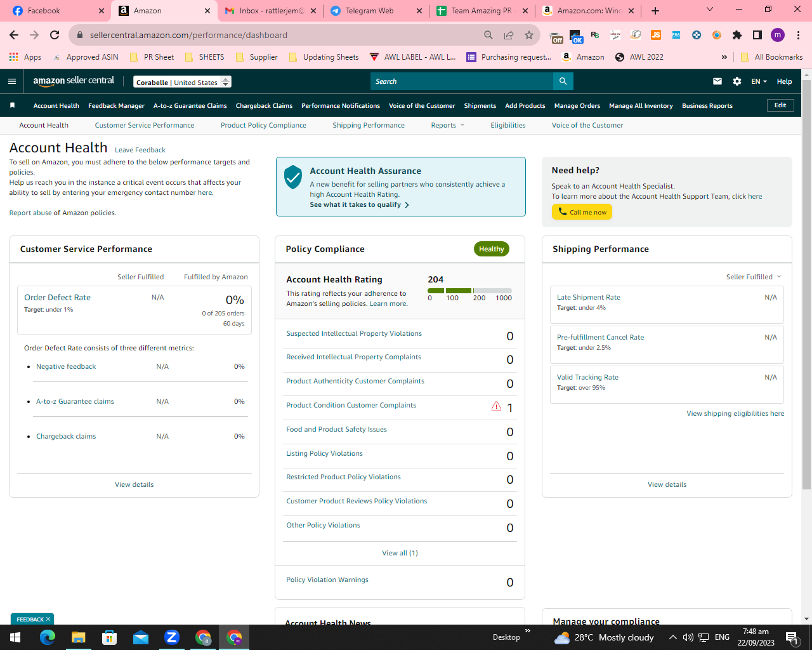This screenshot has height=650, width=812.
Task: Reload the page with the refresh icon
Action: pos(55,35)
